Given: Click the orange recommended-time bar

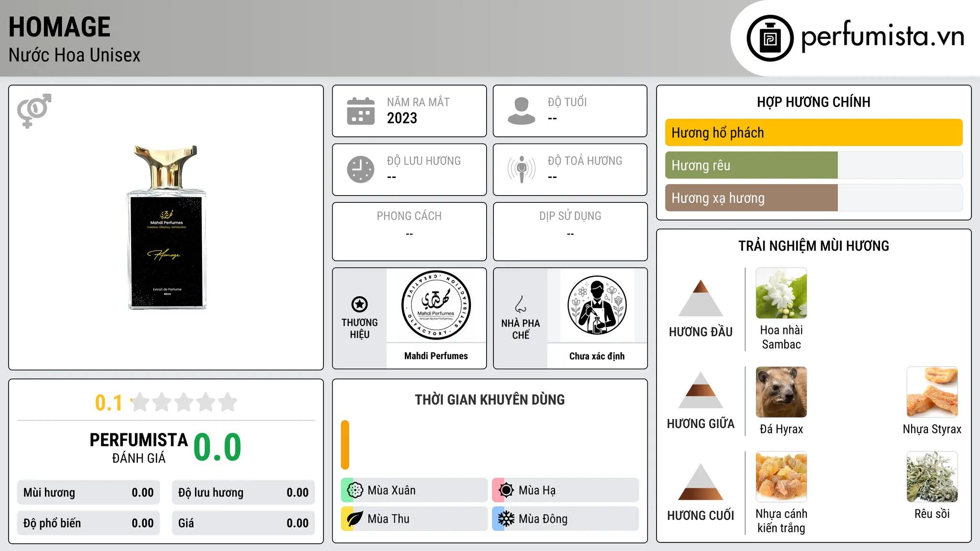Looking at the screenshot, I should 345,445.
